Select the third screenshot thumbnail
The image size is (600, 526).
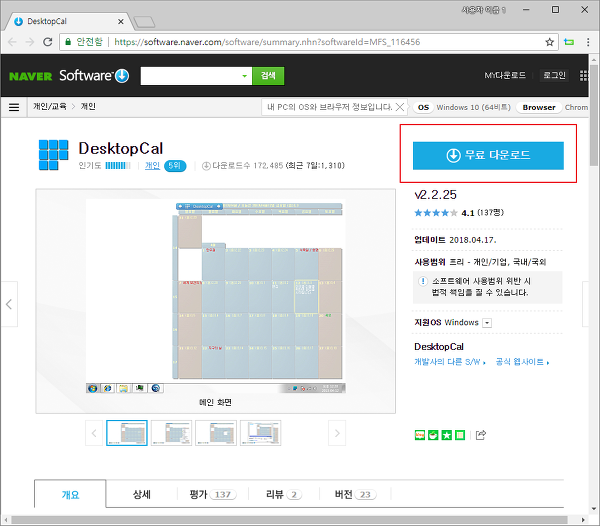pyautogui.click(x=216, y=433)
